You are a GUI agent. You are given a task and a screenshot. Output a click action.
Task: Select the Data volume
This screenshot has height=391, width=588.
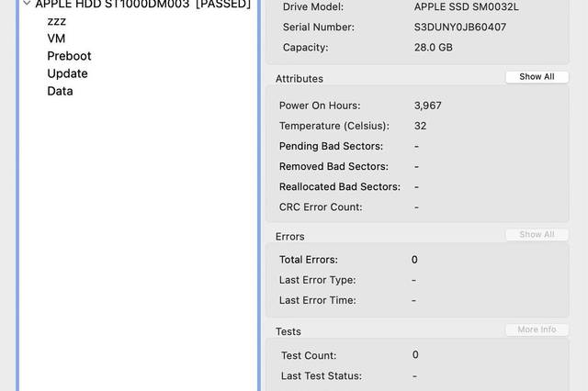point(60,91)
